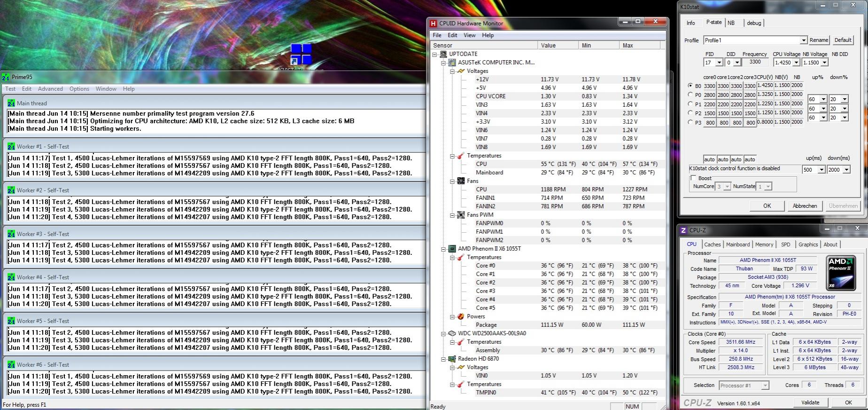This screenshot has width=868, height=410.
Task: Select the P3 P-state radio button
Action: [x=690, y=122]
